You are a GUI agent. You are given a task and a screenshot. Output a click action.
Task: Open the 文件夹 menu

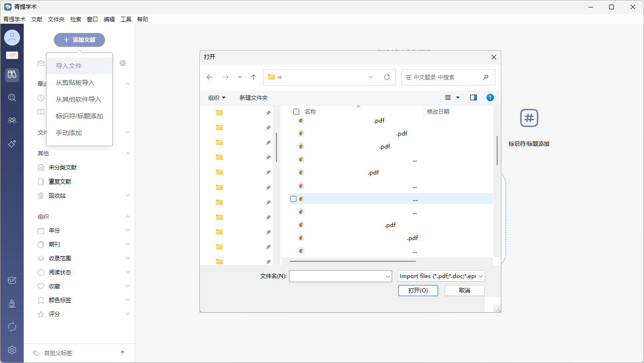point(56,19)
